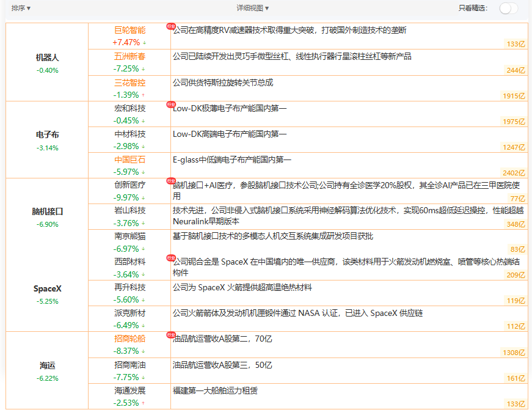Open stock 五洲新春
Screen dimensions: 532x418
(x=129, y=56)
